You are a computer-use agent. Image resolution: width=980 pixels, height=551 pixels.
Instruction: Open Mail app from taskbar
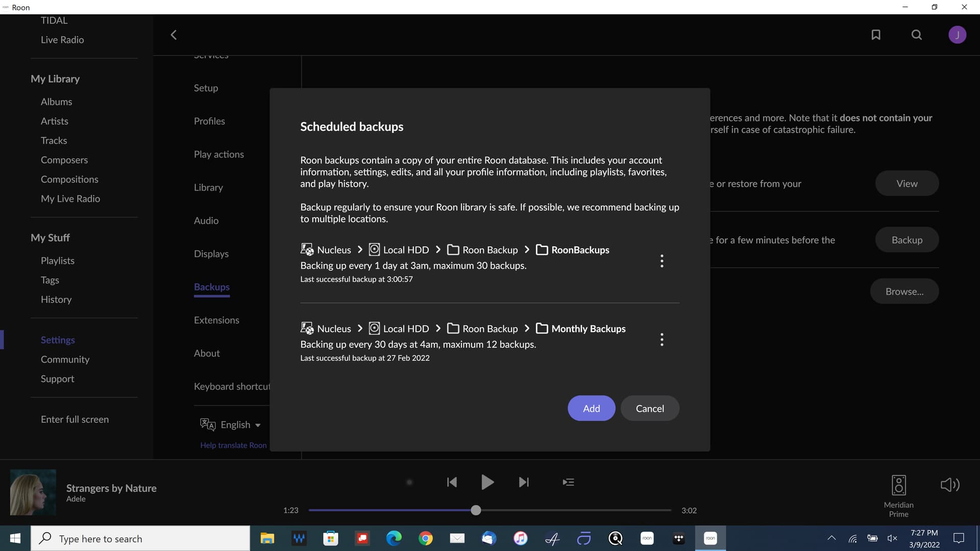(x=457, y=538)
